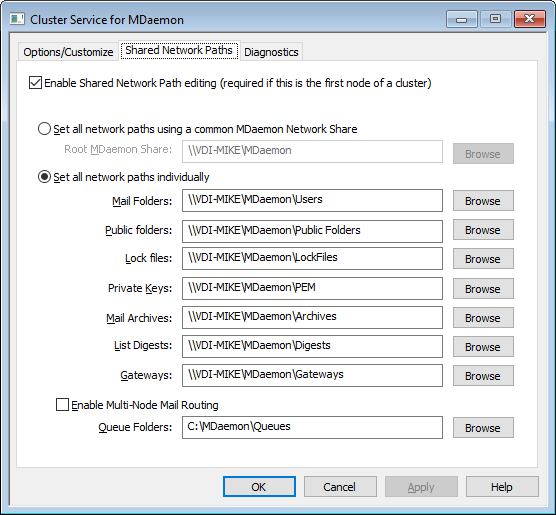Close the Cluster Service dialog

point(529,19)
